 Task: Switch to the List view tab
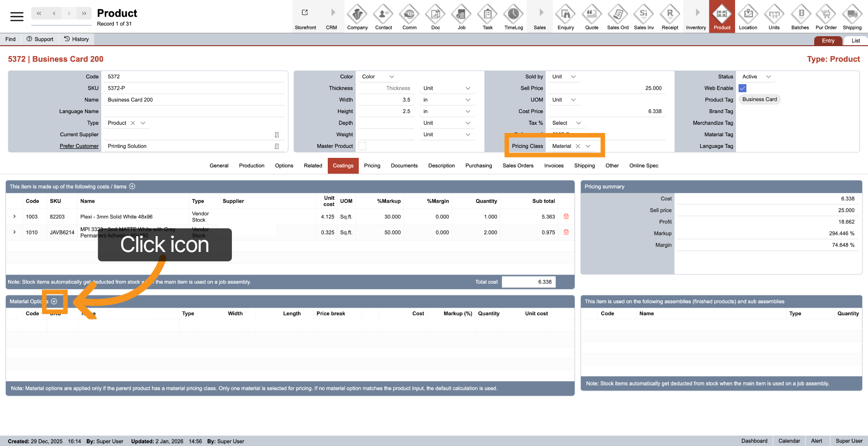coord(855,41)
